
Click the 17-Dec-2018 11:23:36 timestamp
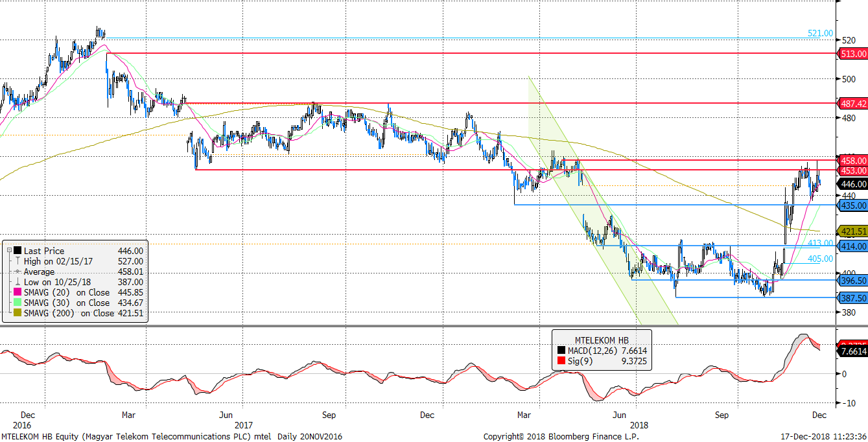pos(822,436)
